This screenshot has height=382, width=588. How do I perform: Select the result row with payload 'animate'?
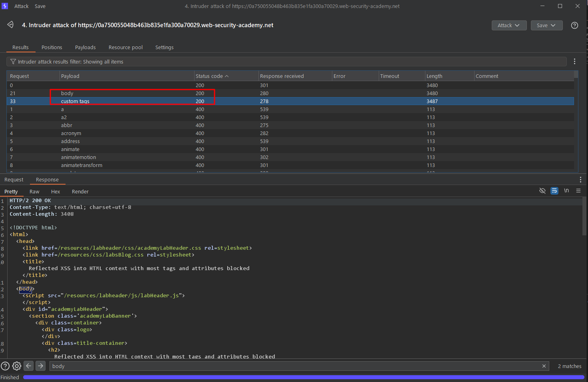pos(290,149)
